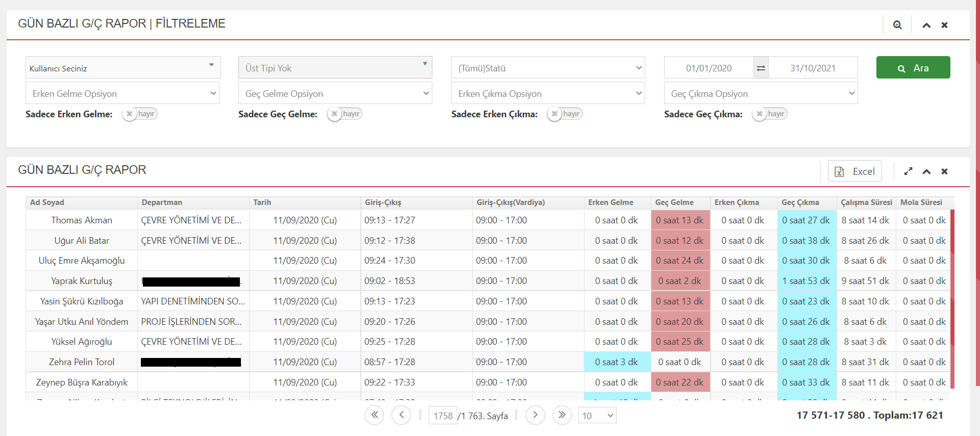Viewport: 980px width, 436px height.
Task: Click end date field 31/10/2021
Action: [x=813, y=68]
